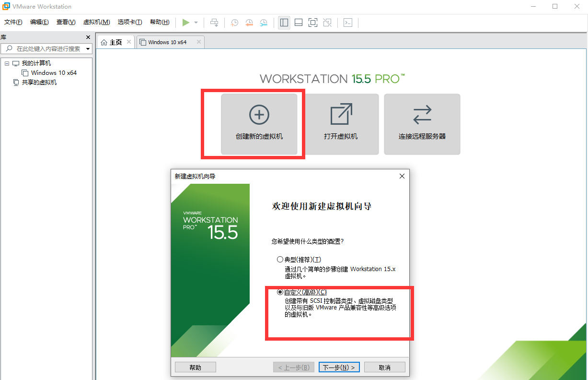Toggle the library sidebar view icon
The width and height of the screenshot is (588, 380).
coord(284,23)
